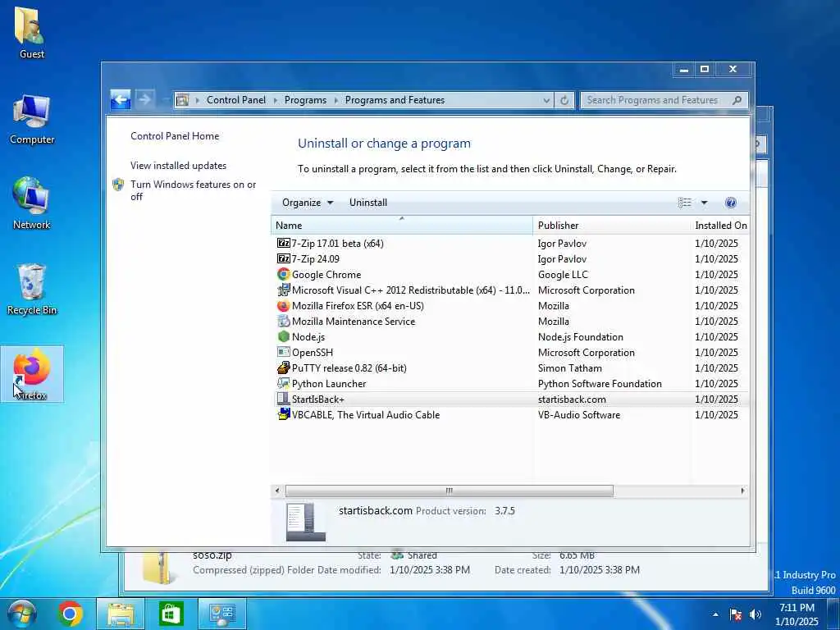Click Programs and Features breadcrumb
This screenshot has height=630, width=840.
[x=395, y=100]
